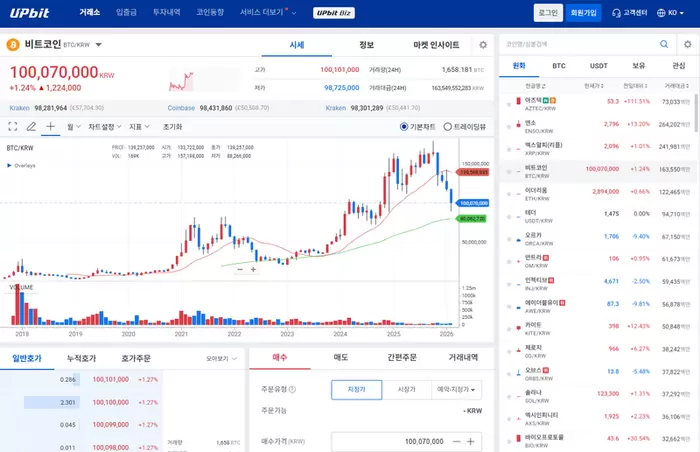
Task: Click the plus stepper for 매수가격
Action: (x=470, y=441)
